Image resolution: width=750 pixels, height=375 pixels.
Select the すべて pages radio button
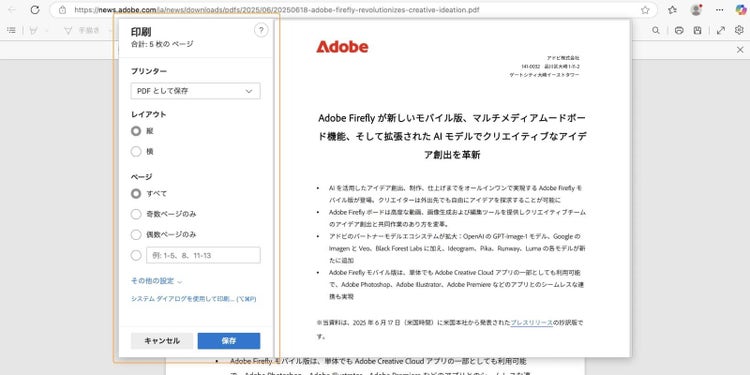136,194
